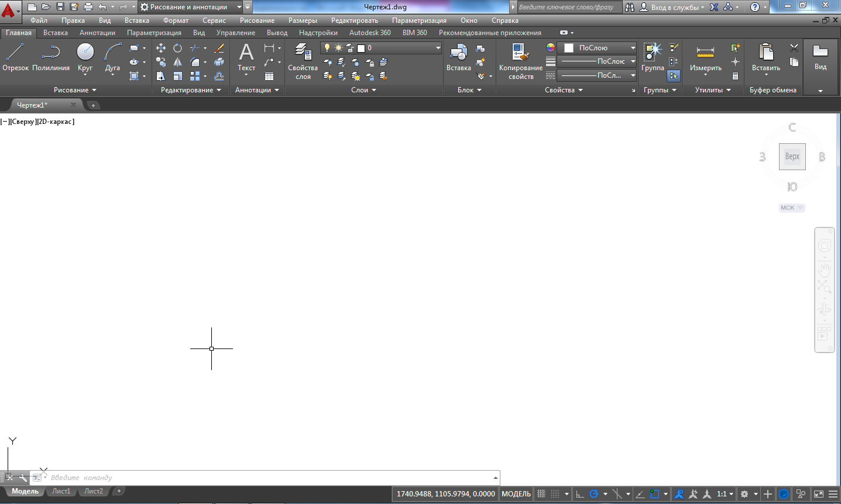Open the annotation scale 1:1 dropdown

(725, 494)
